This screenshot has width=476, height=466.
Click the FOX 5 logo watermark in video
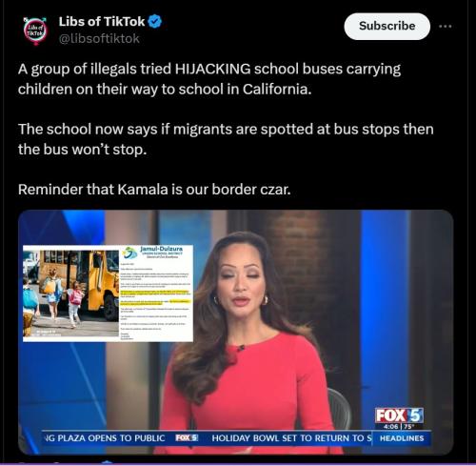coord(399,415)
